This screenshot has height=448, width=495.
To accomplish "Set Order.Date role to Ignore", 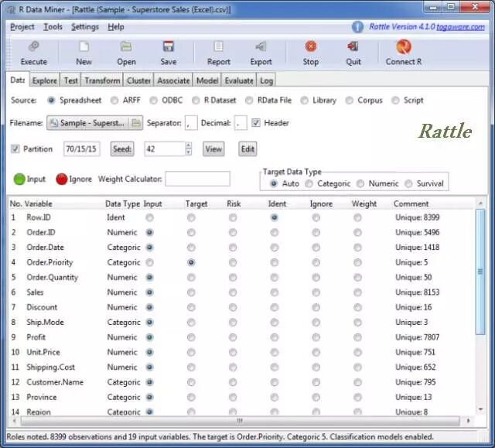I will point(316,248).
